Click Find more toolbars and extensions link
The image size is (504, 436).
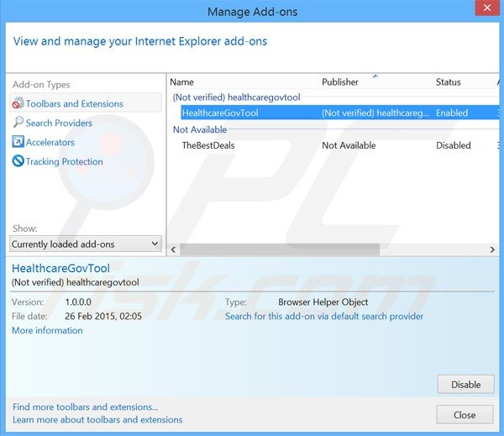point(85,407)
